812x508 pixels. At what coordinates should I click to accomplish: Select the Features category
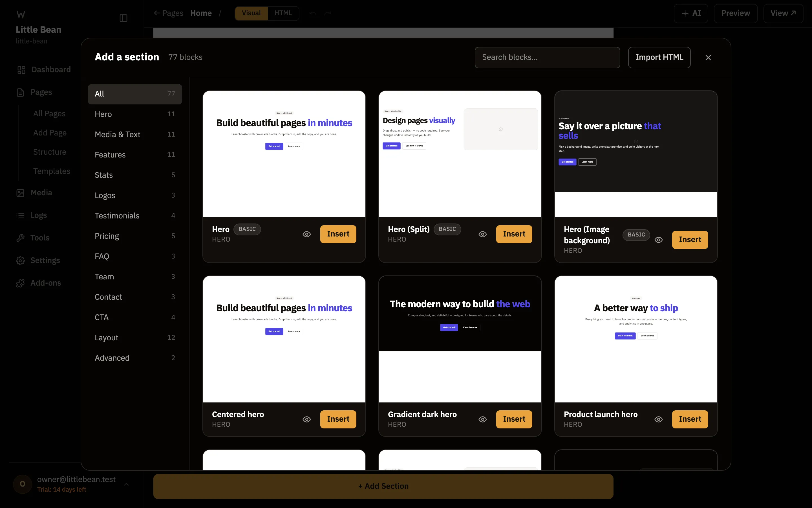(x=135, y=155)
